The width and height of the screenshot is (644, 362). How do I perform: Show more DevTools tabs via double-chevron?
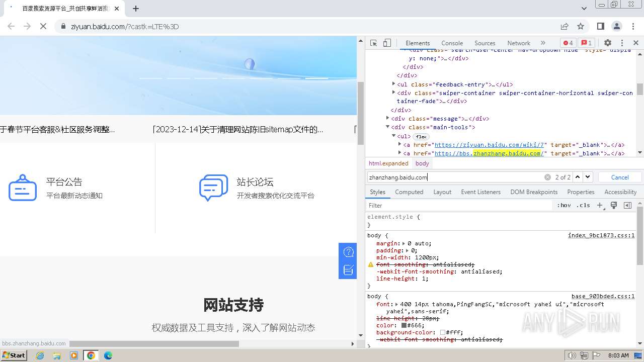543,43
